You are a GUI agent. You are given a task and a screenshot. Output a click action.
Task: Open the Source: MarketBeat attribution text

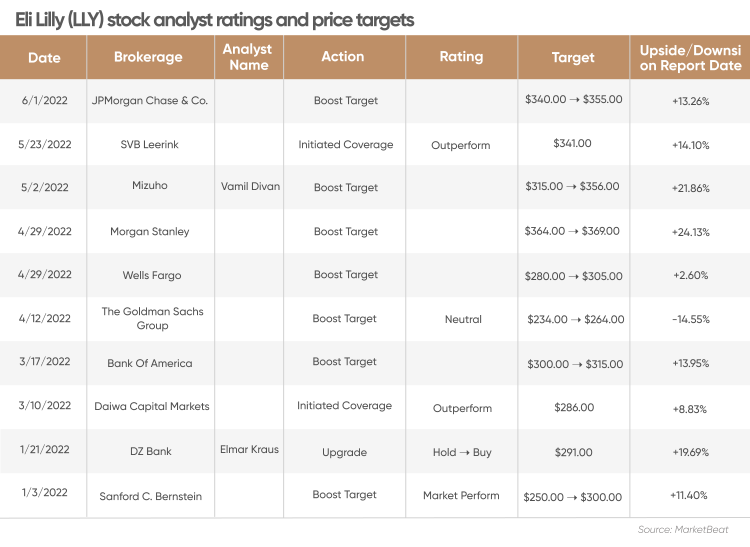click(x=683, y=529)
